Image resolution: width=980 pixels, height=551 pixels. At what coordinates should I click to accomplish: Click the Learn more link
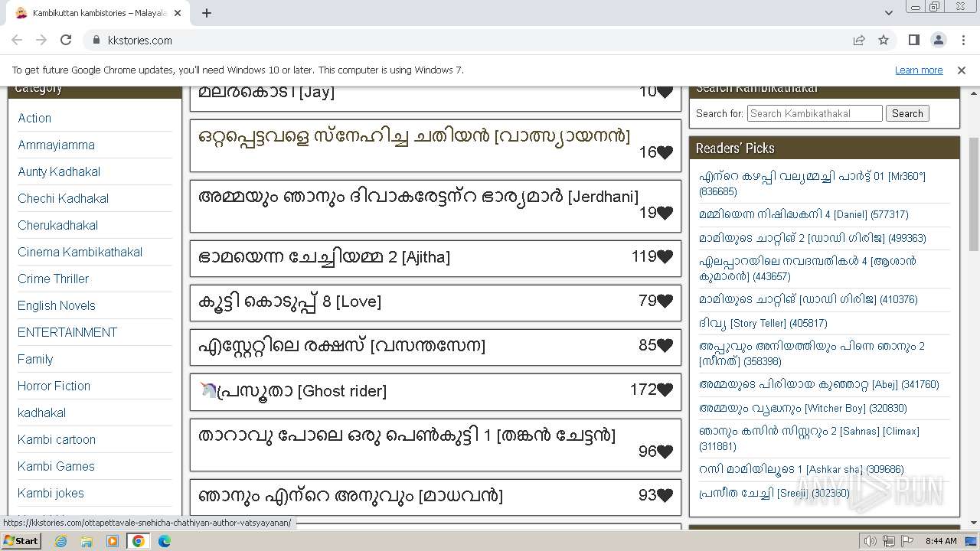pyautogui.click(x=919, y=70)
